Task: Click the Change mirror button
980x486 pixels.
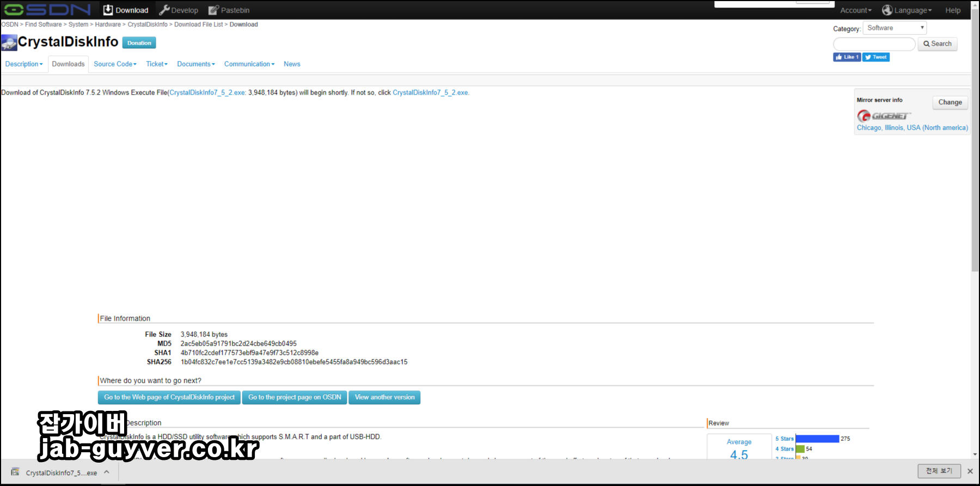Action: coord(950,102)
